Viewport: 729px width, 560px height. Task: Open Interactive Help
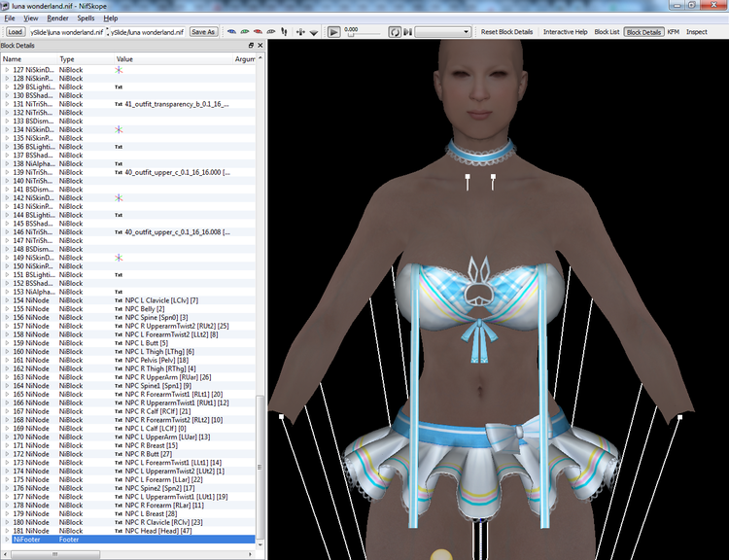[566, 32]
